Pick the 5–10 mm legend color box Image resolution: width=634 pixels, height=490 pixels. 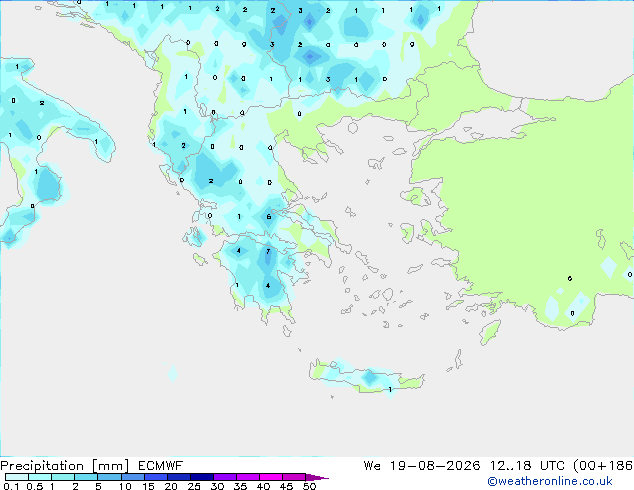pyautogui.click(x=109, y=477)
